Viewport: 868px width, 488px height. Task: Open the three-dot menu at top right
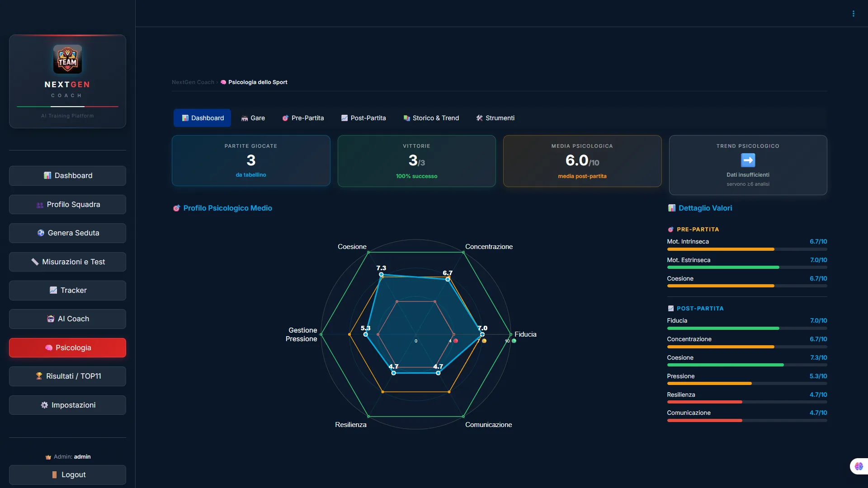pyautogui.click(x=854, y=14)
